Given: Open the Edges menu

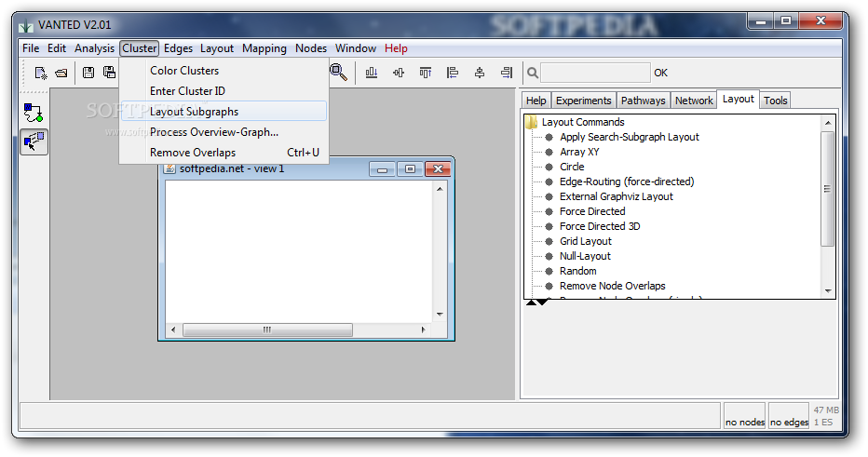Looking at the screenshot, I should [178, 48].
